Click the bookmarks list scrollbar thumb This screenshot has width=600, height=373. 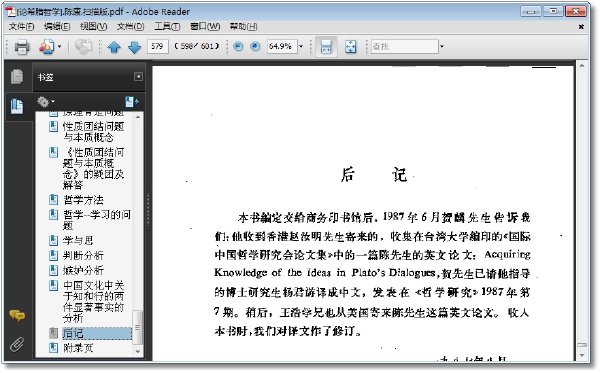click(x=137, y=327)
